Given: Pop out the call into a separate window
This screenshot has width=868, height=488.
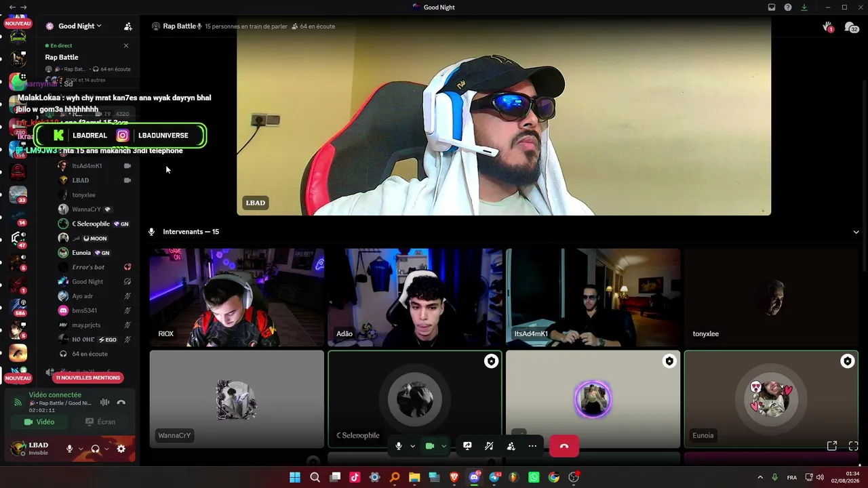Looking at the screenshot, I should click(832, 446).
